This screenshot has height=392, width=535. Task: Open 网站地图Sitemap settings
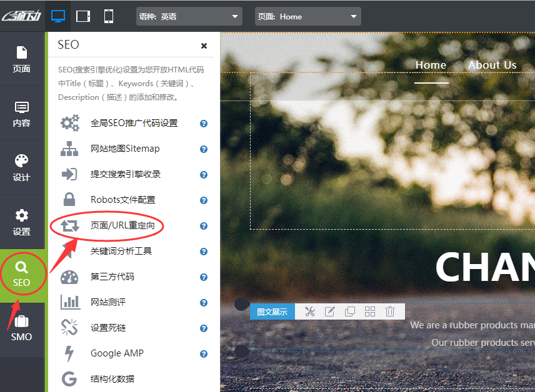[x=125, y=149]
